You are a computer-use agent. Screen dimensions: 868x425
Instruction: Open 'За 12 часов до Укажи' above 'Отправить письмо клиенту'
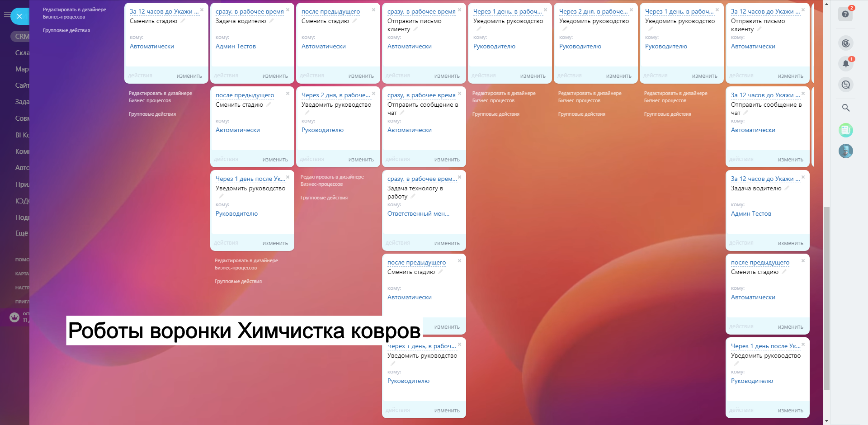tap(765, 12)
